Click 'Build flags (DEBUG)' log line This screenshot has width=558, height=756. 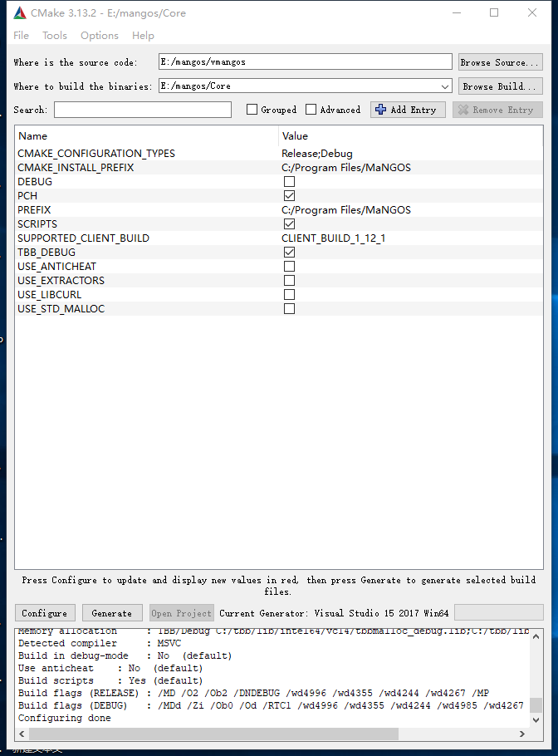[271, 705]
